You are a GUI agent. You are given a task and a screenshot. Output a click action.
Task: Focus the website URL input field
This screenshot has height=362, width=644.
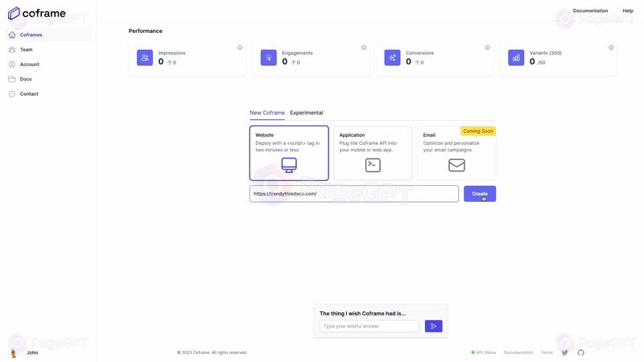(x=354, y=194)
